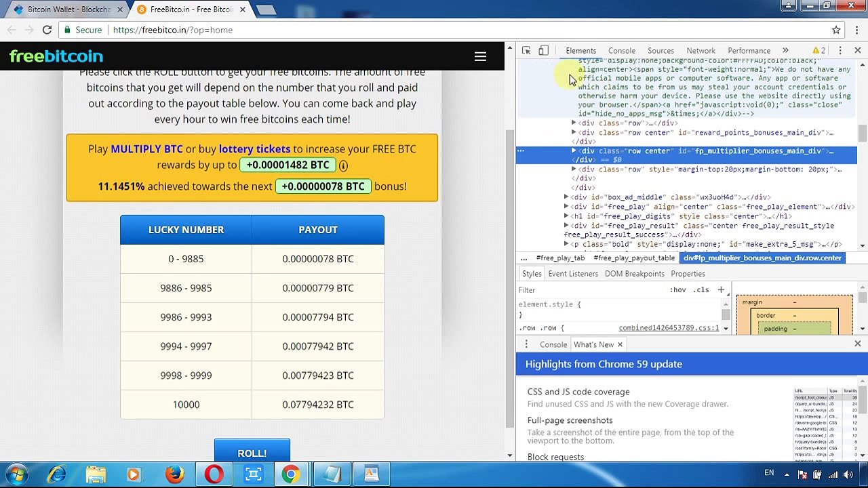This screenshot has width=868, height=488.
Task: Open the media player taskbar icon
Action: pyautogui.click(x=134, y=474)
